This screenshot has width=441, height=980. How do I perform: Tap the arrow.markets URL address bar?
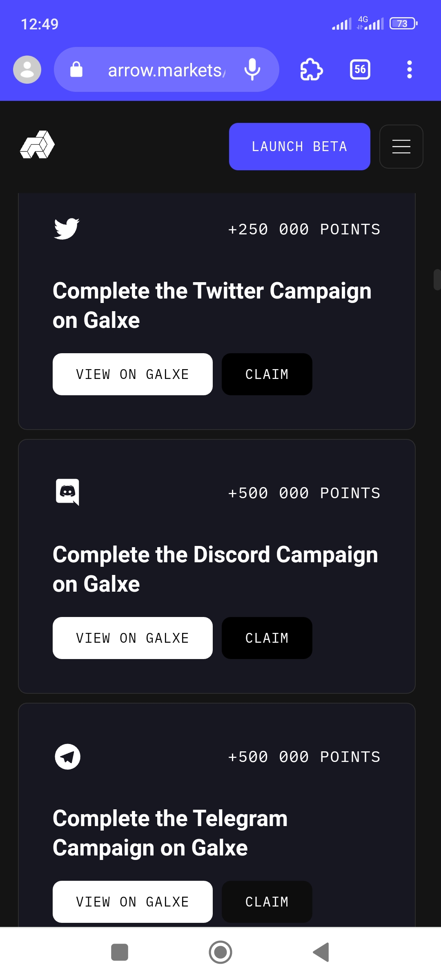coord(165,70)
